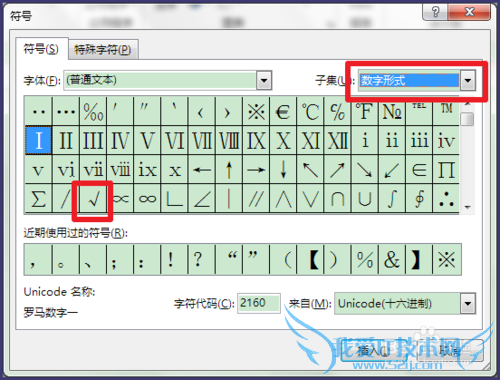Choose the numero No. symbol
Image resolution: width=500 pixels, height=380 pixels.
point(392,111)
